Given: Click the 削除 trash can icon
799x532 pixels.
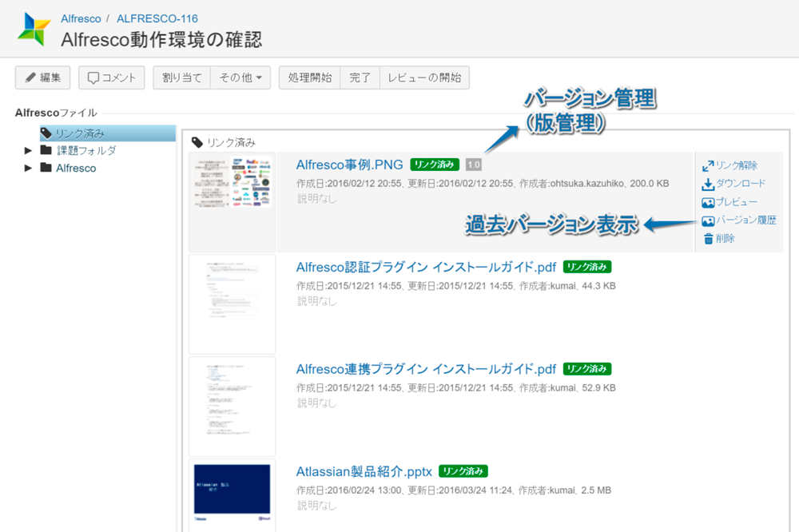Looking at the screenshot, I should [x=708, y=239].
